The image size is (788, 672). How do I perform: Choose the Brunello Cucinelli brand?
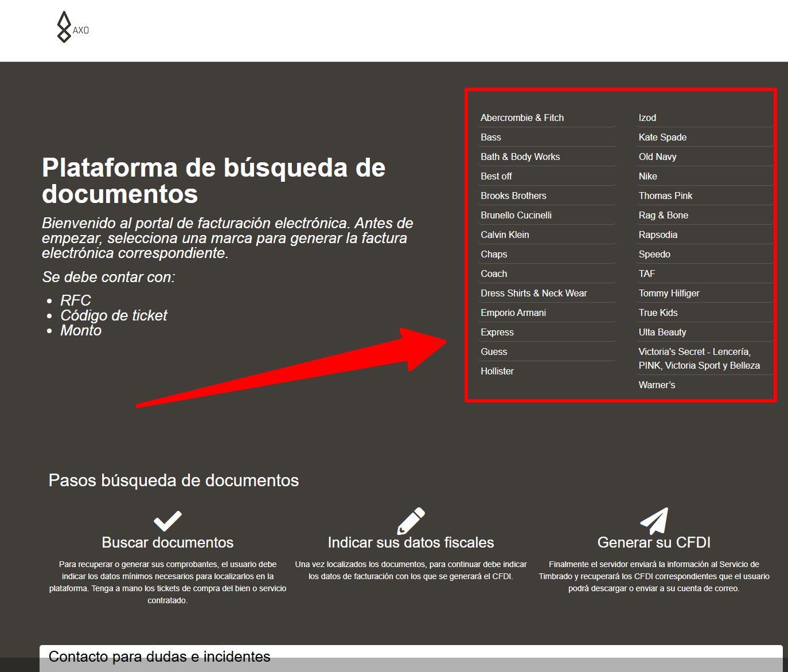[x=516, y=215]
